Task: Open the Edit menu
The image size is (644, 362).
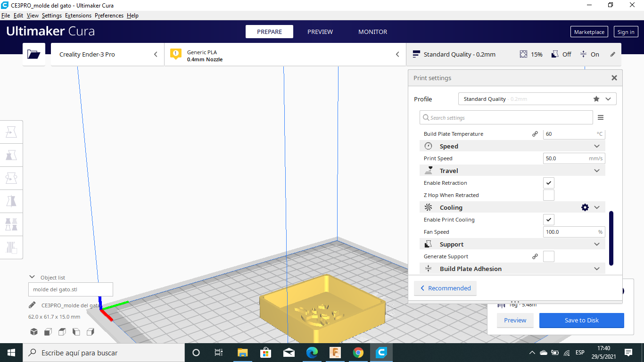Action: point(18,16)
